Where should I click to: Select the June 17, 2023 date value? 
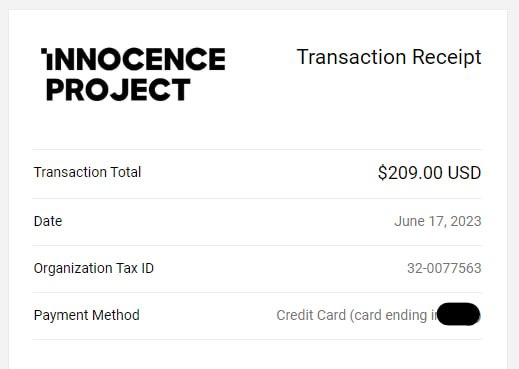point(438,221)
